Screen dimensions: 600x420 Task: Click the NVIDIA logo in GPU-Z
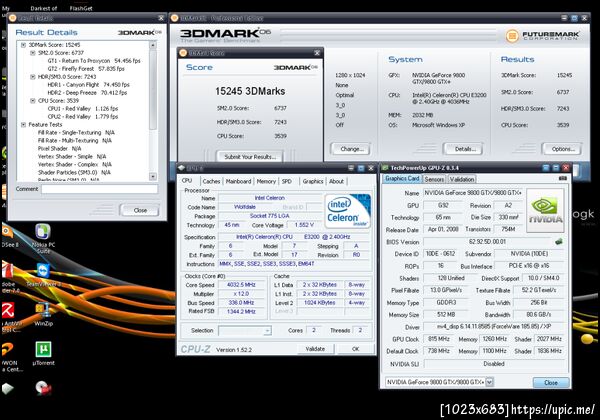545,210
